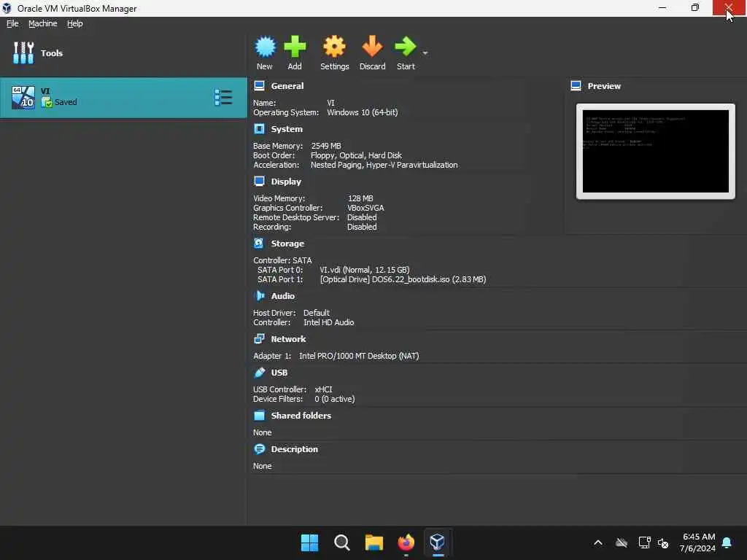Open the USB settings heading link
The height and width of the screenshot is (560, 747).
[279, 373]
